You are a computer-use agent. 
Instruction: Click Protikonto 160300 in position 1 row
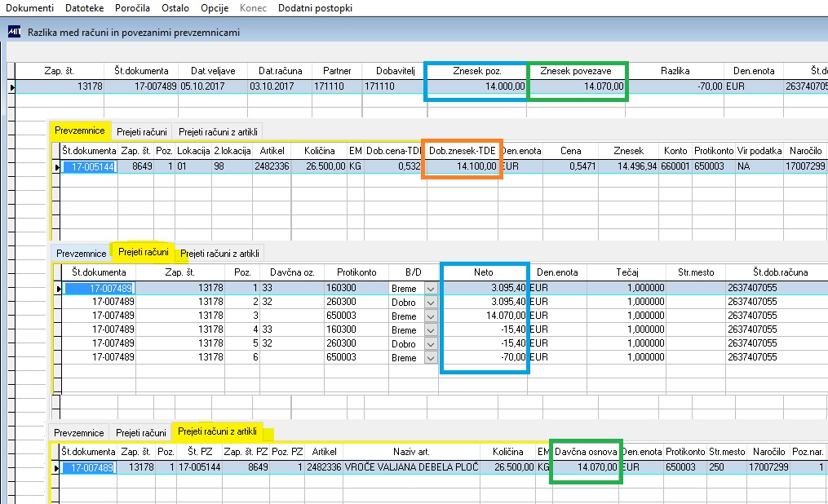[356, 288]
